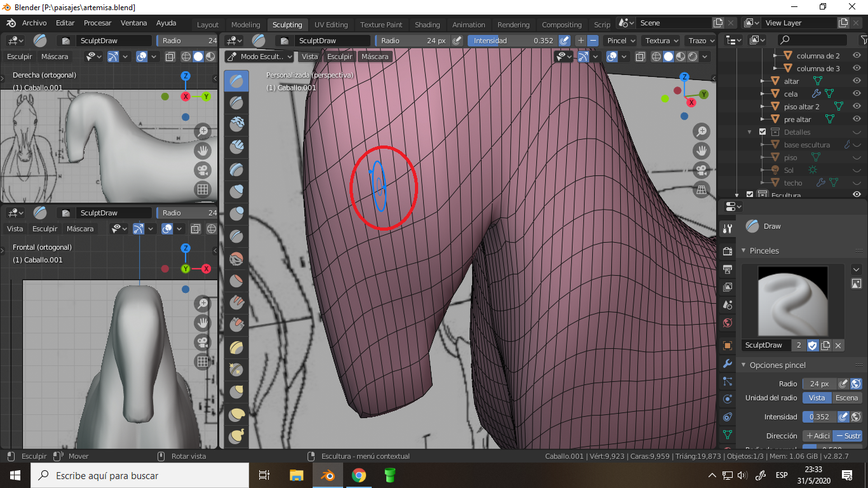Open the Archivo menu
Screen dimensions: 868x488
click(x=34, y=23)
